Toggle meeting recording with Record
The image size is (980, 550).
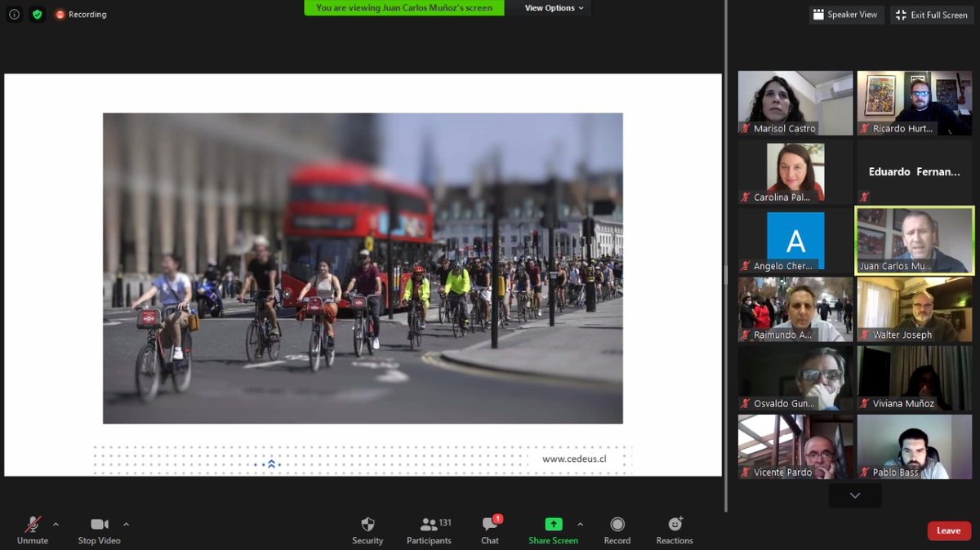click(617, 530)
